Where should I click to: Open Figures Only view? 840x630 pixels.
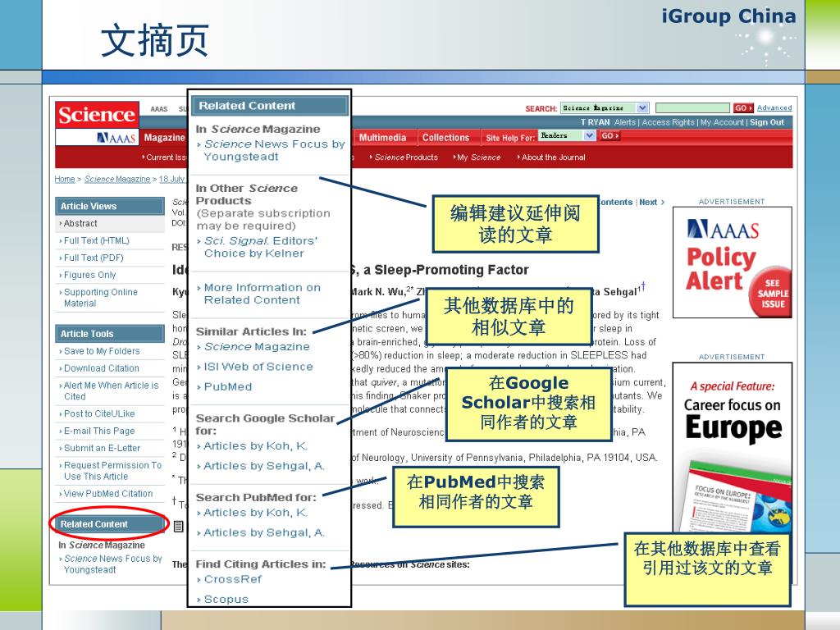89,275
